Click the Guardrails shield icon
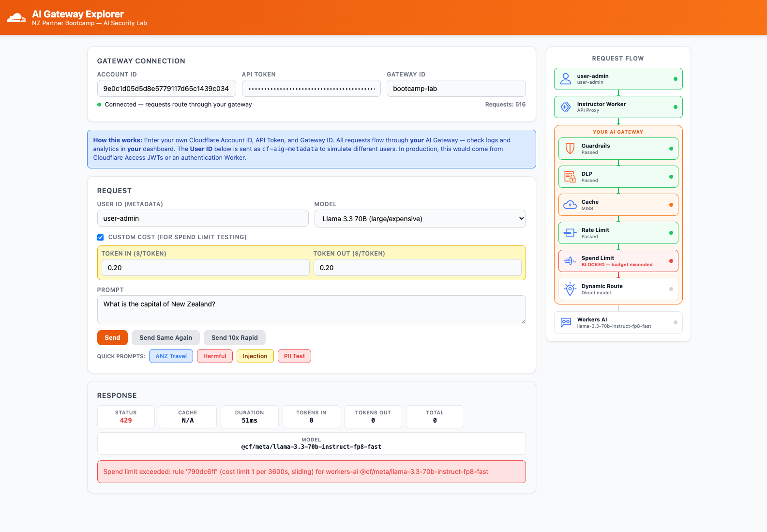 570,149
